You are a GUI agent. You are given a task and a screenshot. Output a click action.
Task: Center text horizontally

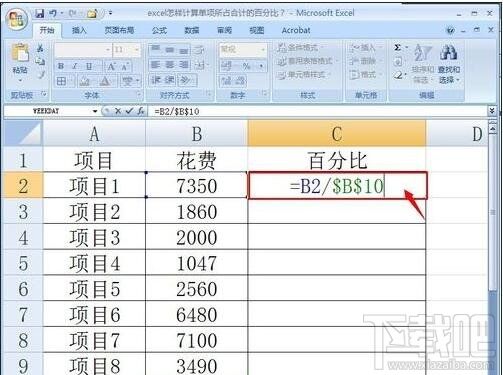click(170, 64)
